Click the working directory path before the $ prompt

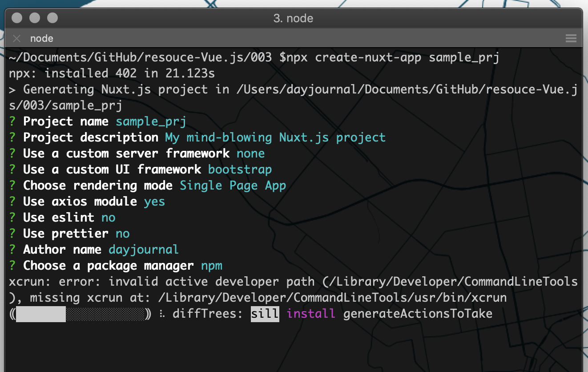click(141, 57)
